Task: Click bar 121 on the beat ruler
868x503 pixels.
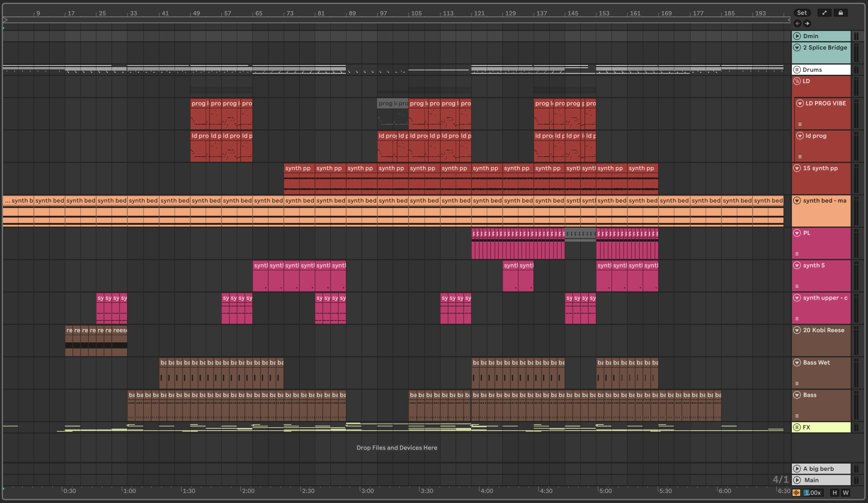Action: tap(479, 13)
